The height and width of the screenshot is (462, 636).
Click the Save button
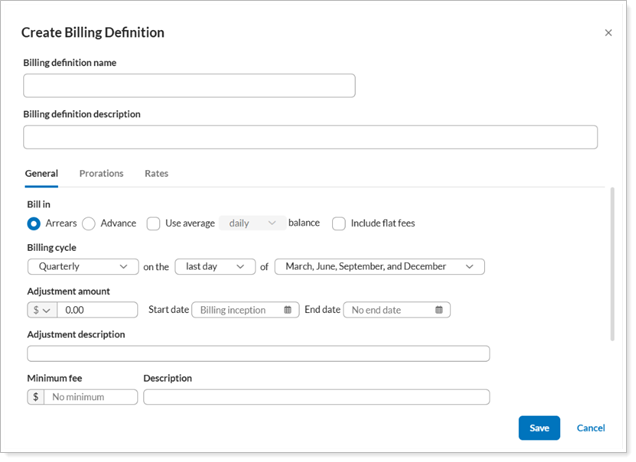539,428
